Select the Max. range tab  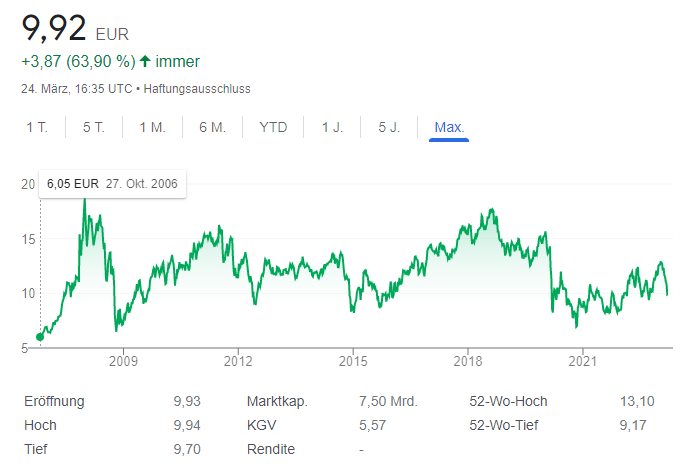pyautogui.click(x=449, y=127)
